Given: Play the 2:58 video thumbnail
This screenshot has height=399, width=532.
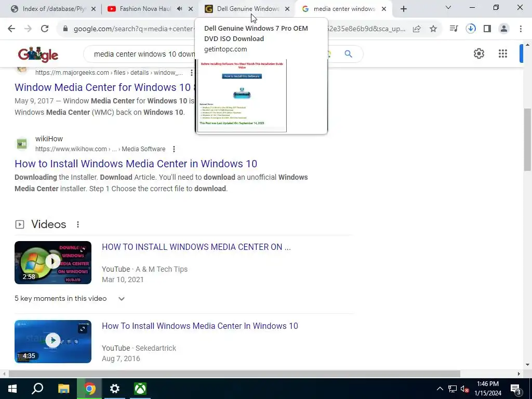Looking at the screenshot, I should click(x=53, y=262).
